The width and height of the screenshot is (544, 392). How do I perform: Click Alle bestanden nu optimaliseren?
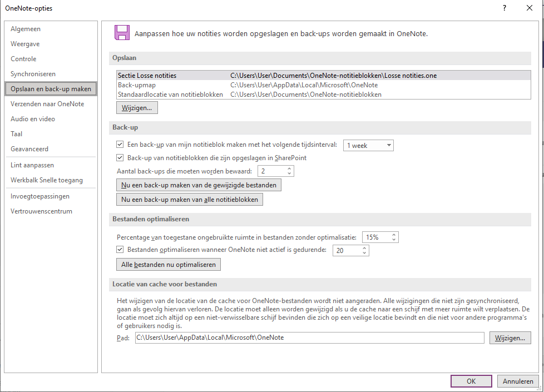(x=169, y=265)
